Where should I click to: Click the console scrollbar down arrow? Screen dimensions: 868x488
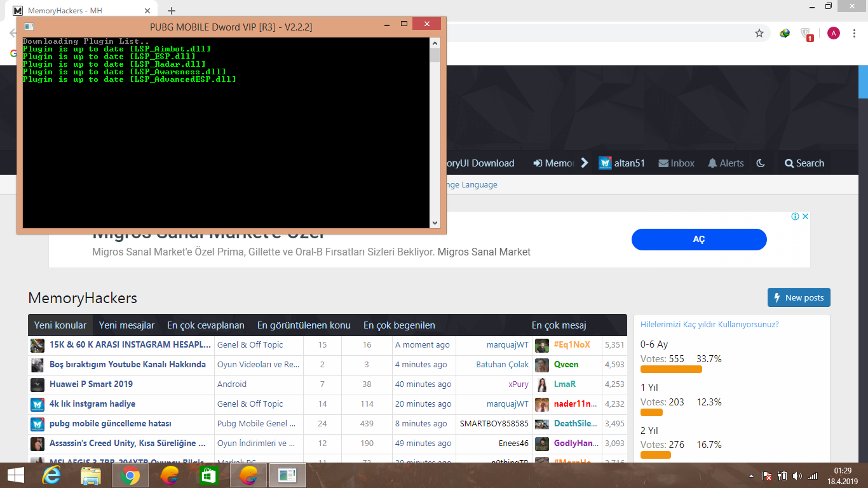[x=435, y=222]
